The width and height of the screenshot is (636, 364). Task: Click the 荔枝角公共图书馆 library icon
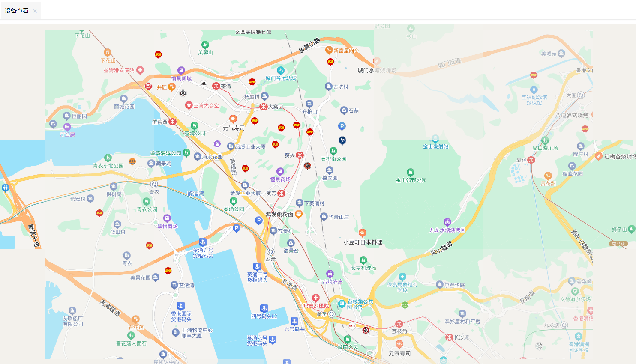point(342,304)
